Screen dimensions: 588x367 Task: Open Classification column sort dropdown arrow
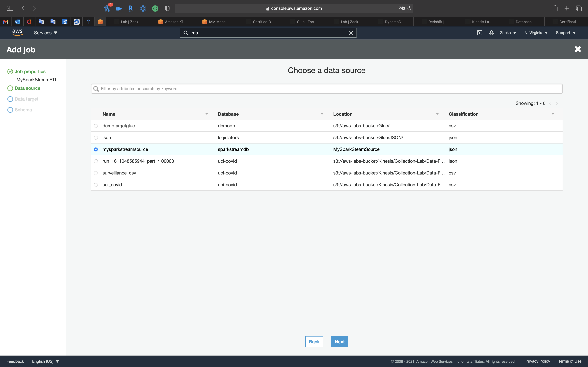click(x=553, y=114)
